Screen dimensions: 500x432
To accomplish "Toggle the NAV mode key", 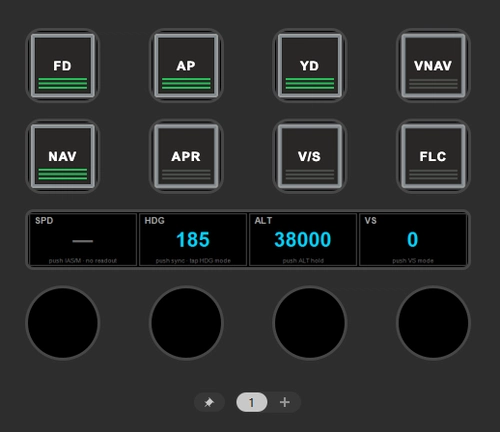I will [x=63, y=156].
